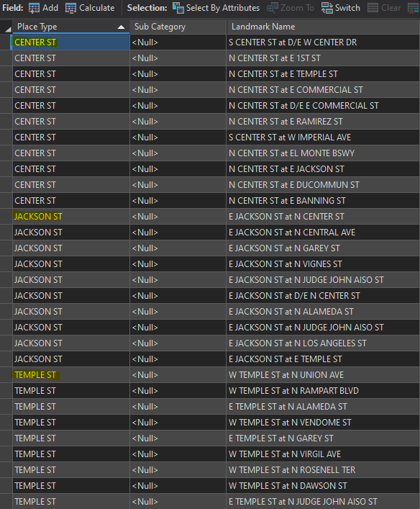Click 'E JACKSON ST at E TEMPLE ST'
Image resolution: width=420 pixels, height=509 pixels.
pyautogui.click(x=286, y=359)
